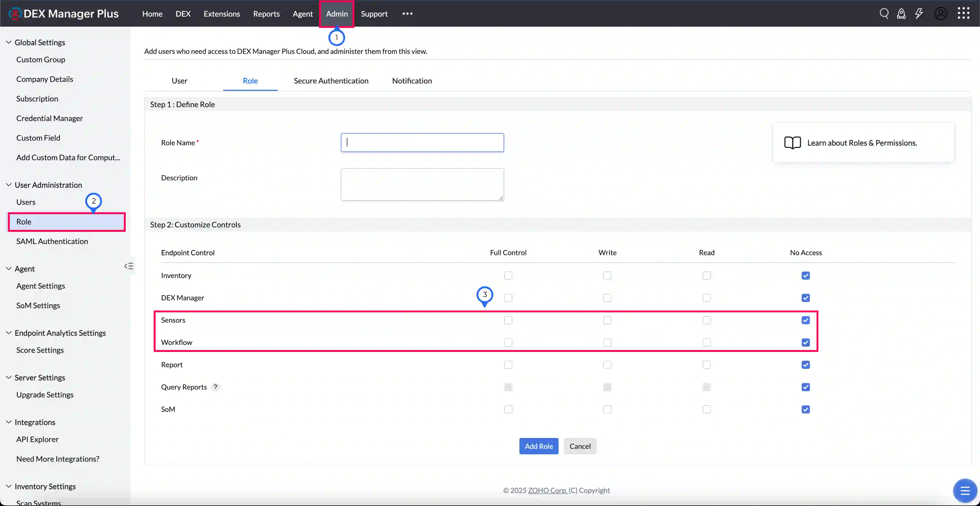Collapse the Server Settings section
Image resolution: width=980 pixels, height=506 pixels.
[x=9, y=377]
